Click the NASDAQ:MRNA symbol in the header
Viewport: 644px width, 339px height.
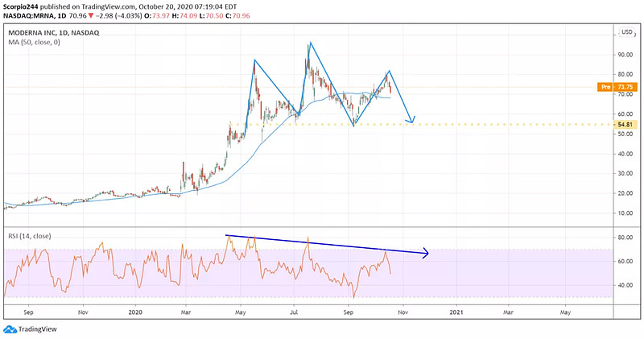pos(28,15)
